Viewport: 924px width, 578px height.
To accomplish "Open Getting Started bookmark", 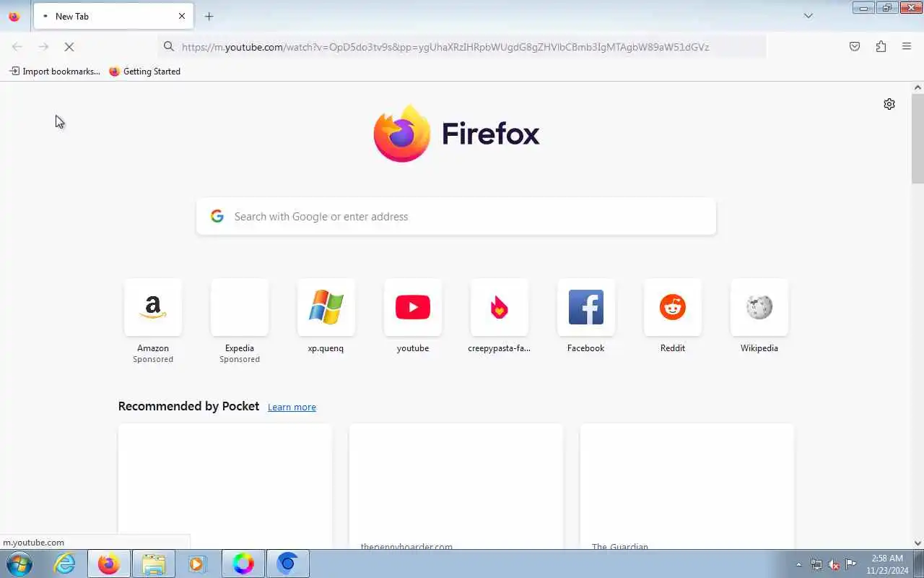I will click(x=144, y=71).
